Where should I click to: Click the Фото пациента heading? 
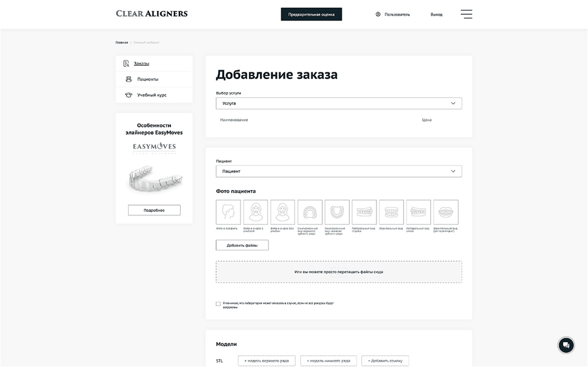tap(236, 191)
